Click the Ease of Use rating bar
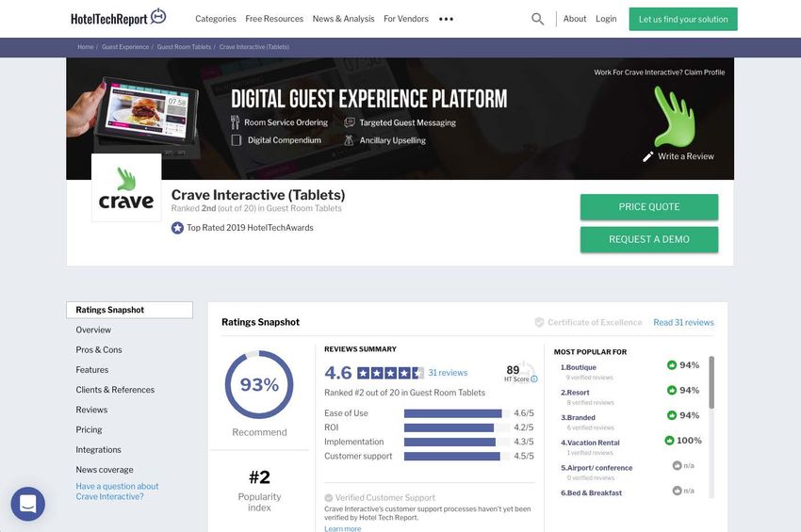 click(x=457, y=413)
